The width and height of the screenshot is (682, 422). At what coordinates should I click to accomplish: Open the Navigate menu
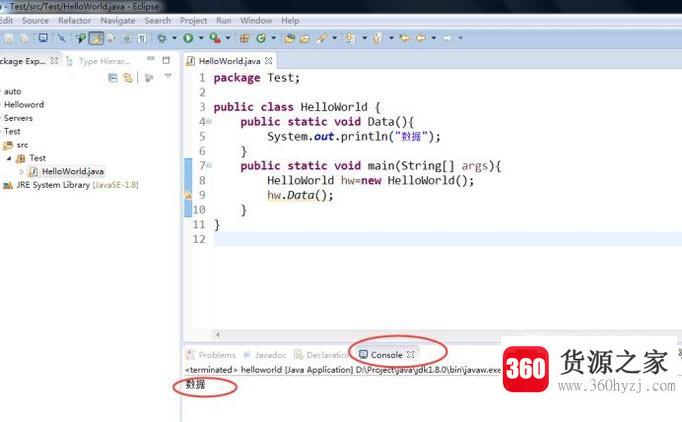[x=117, y=20]
